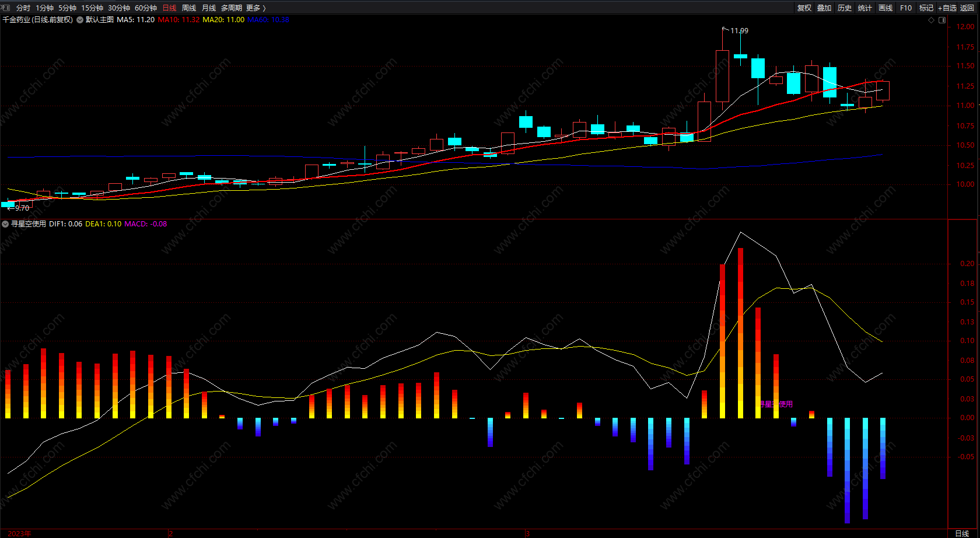Expand the 默认主图 indicator dropdown
Image resolution: width=980 pixels, height=538 pixels.
(80, 20)
